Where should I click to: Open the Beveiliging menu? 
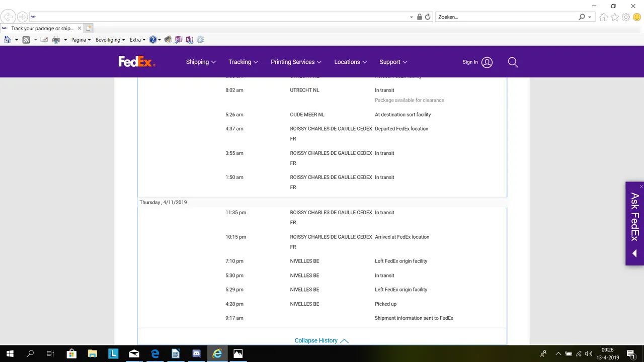(x=110, y=40)
